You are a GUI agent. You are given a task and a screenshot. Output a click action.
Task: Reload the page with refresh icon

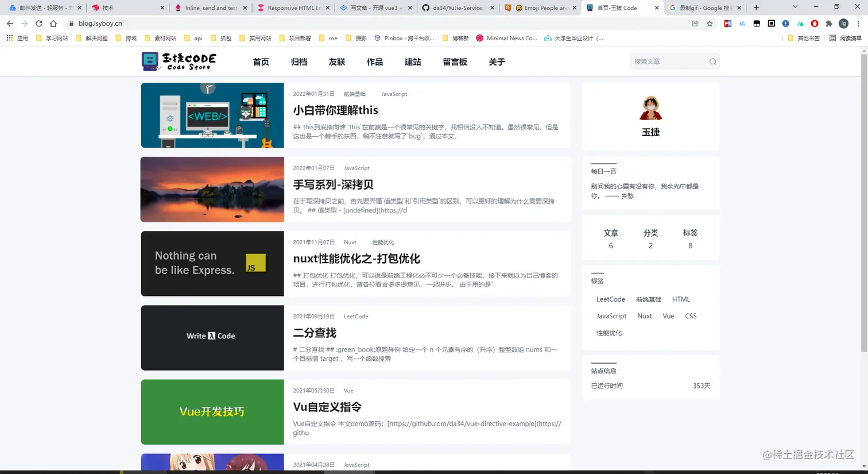coord(38,24)
